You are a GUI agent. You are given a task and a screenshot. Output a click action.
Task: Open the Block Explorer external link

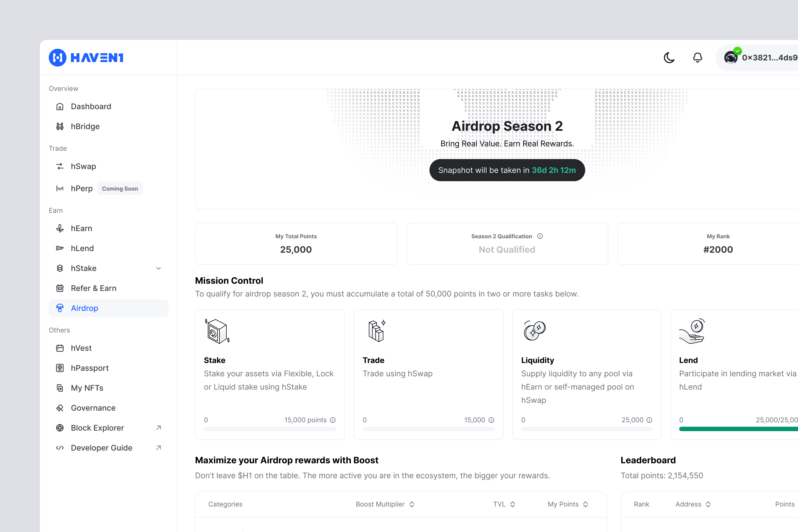tap(97, 428)
